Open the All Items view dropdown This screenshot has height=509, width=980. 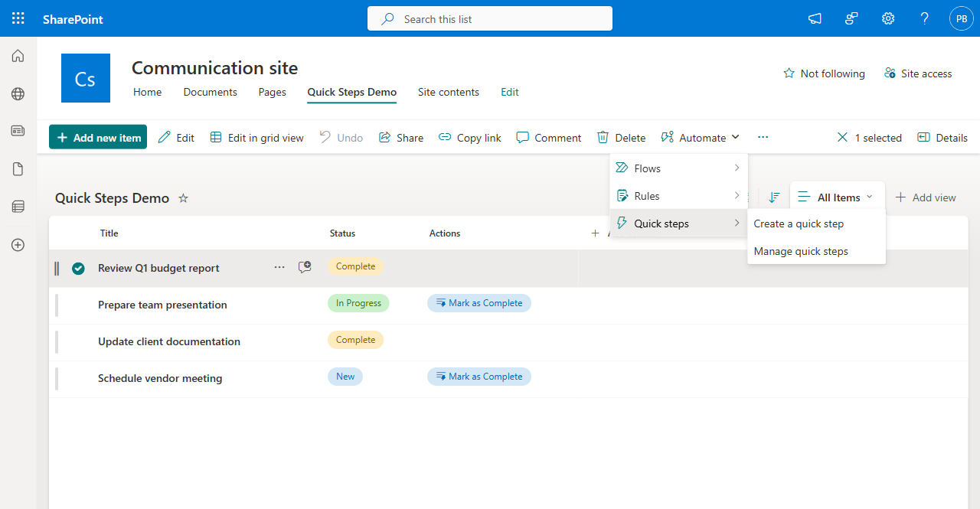point(835,197)
